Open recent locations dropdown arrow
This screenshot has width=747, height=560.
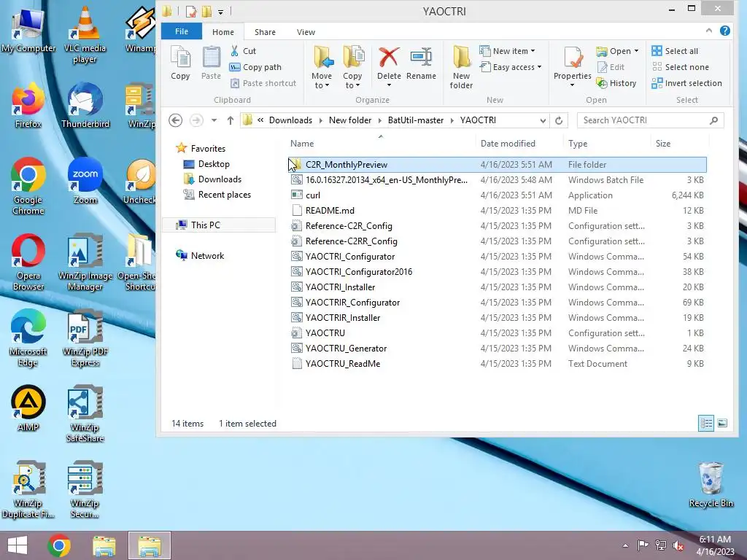tap(214, 120)
